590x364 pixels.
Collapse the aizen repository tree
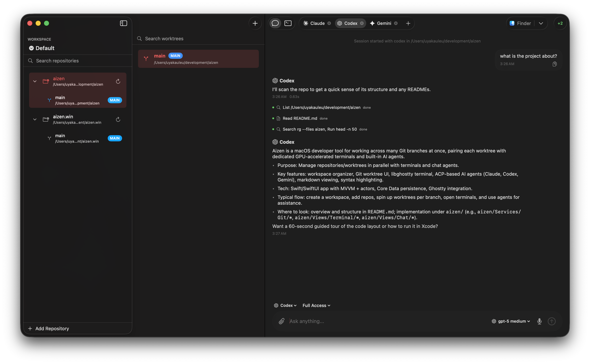tap(35, 81)
